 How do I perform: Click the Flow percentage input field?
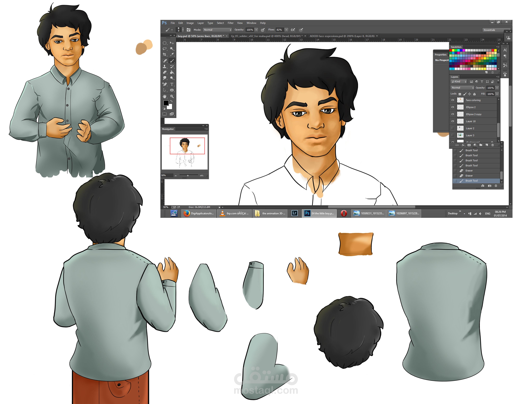click(x=279, y=30)
